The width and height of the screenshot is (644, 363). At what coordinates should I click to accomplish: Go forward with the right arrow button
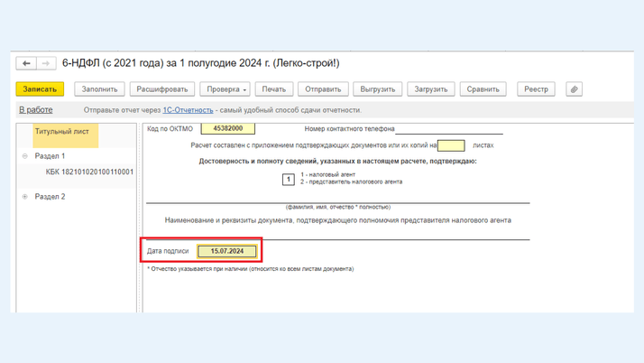point(46,63)
